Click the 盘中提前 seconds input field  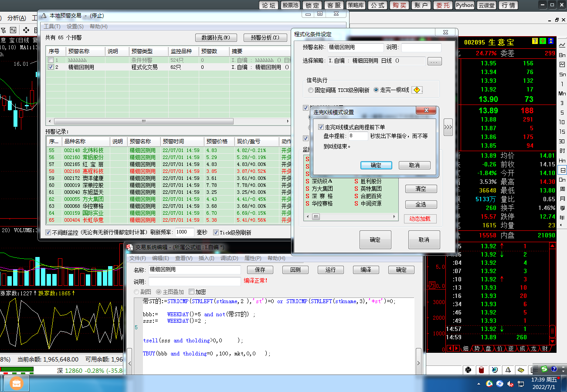coord(358,136)
